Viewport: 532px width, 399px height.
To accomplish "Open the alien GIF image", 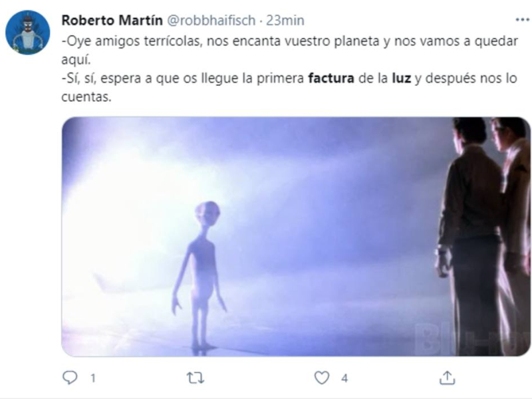I will click(x=296, y=237).
